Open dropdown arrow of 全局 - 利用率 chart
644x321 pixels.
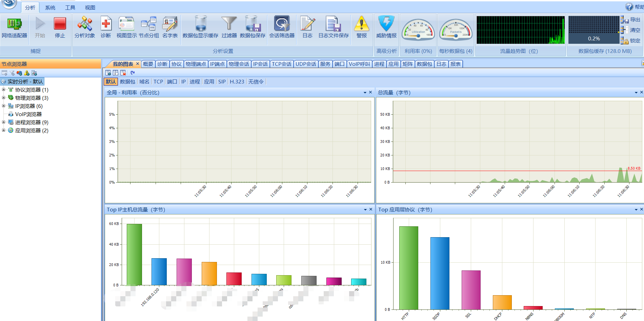pyautogui.click(x=365, y=93)
